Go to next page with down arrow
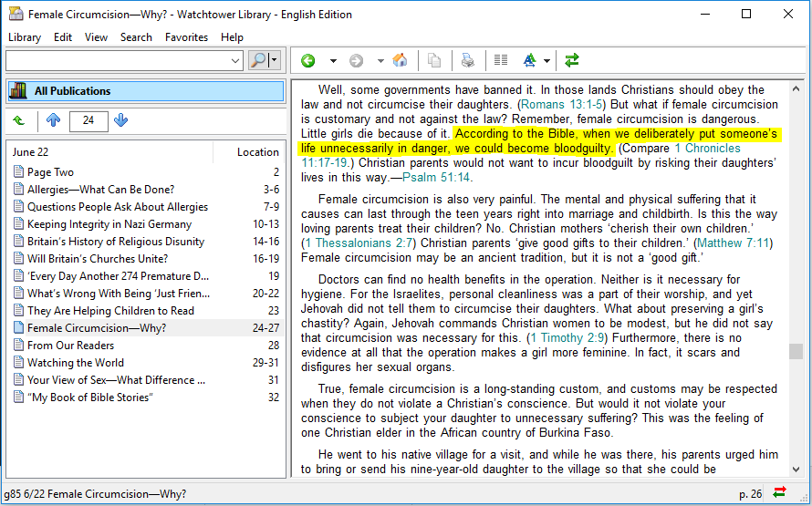Screen dimensions: 812x506 coord(121,120)
